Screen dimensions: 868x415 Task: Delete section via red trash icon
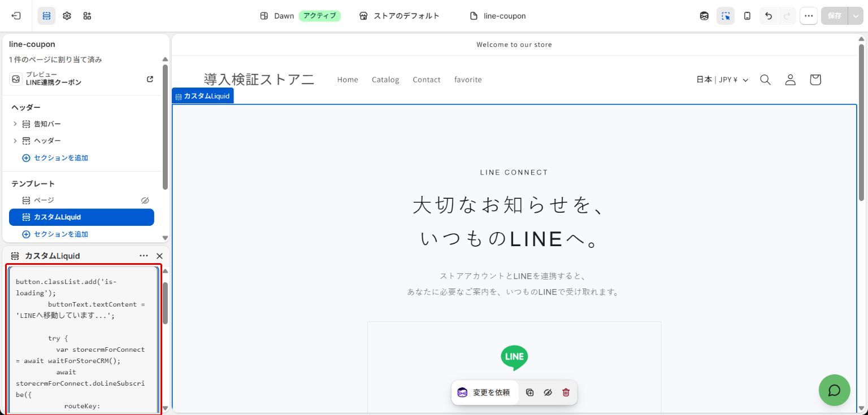(566, 392)
